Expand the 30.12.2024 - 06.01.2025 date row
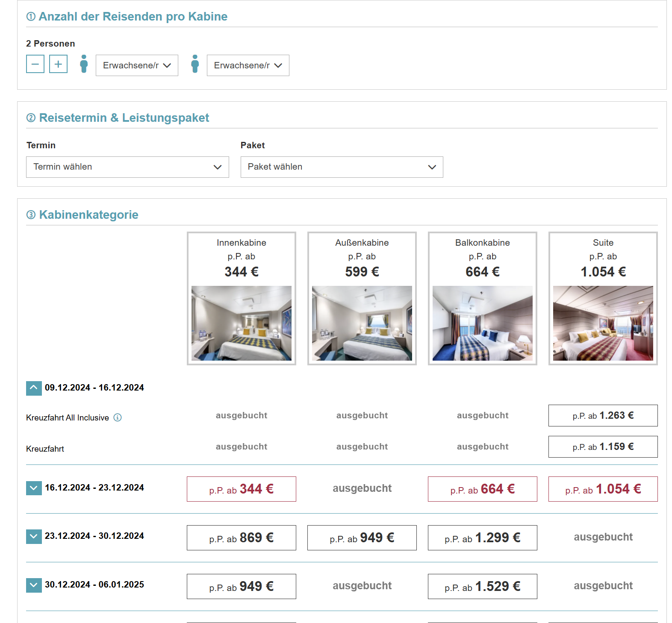Viewport: 672px width, 623px height. pos(34,585)
